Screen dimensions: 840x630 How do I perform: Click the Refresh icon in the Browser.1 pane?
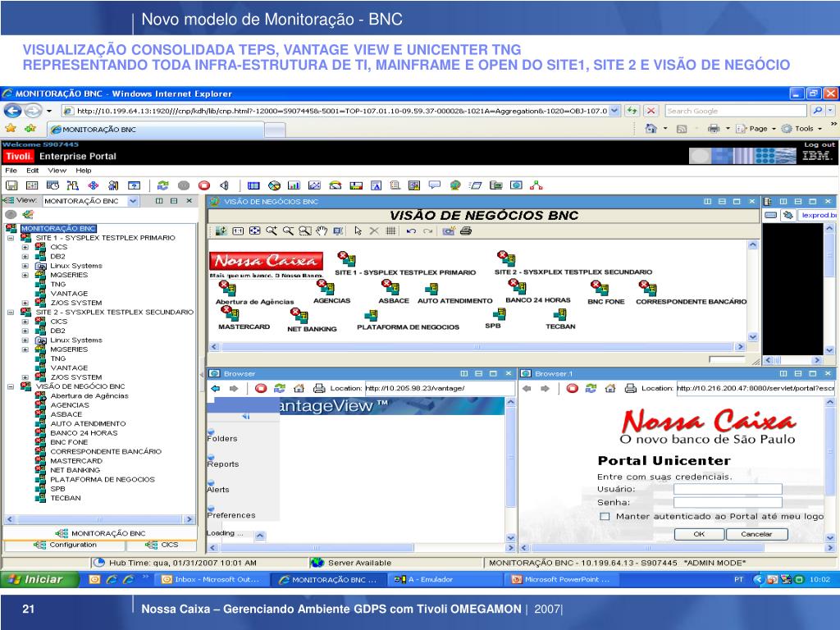pos(591,388)
